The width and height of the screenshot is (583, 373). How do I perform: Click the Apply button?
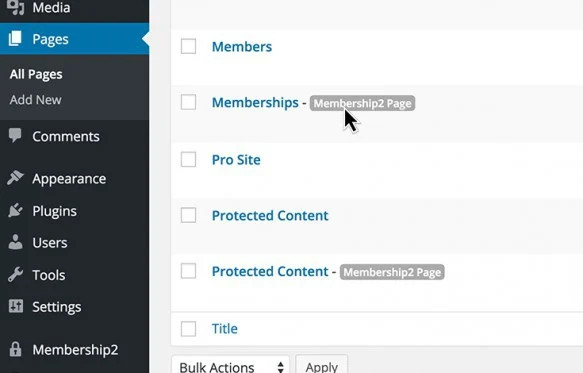click(x=322, y=366)
